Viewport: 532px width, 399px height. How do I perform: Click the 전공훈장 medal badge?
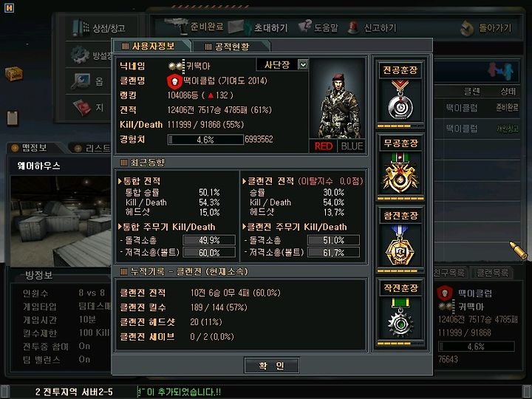coord(400,100)
